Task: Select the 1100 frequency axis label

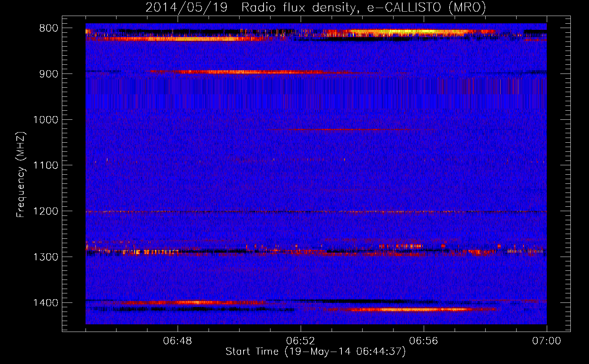Action: pos(46,166)
